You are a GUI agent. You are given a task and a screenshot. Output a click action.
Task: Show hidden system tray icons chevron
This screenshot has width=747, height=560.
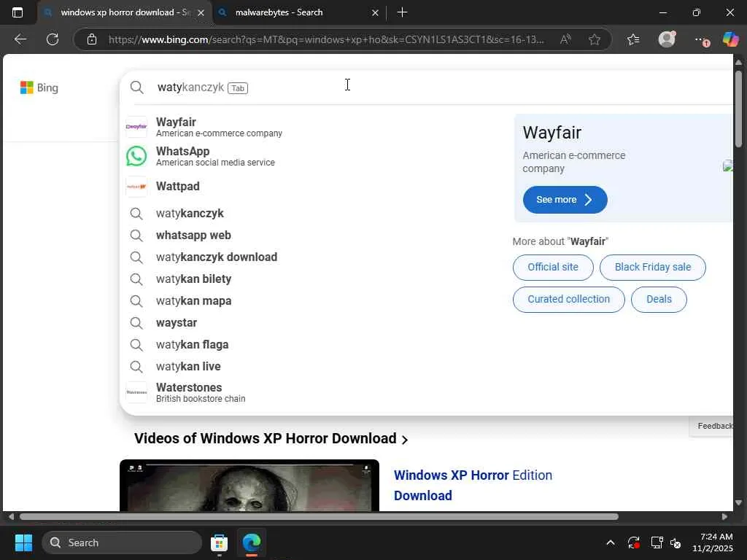point(611,542)
